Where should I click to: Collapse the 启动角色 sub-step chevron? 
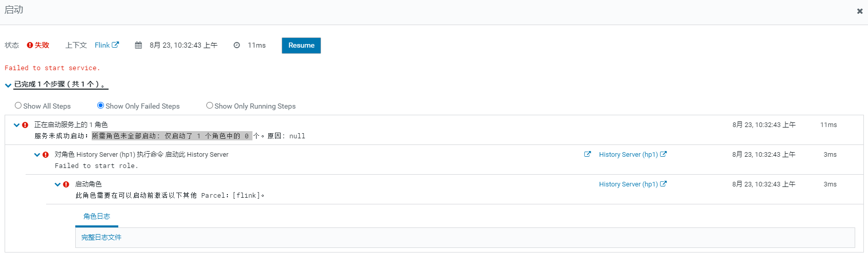pos(58,184)
